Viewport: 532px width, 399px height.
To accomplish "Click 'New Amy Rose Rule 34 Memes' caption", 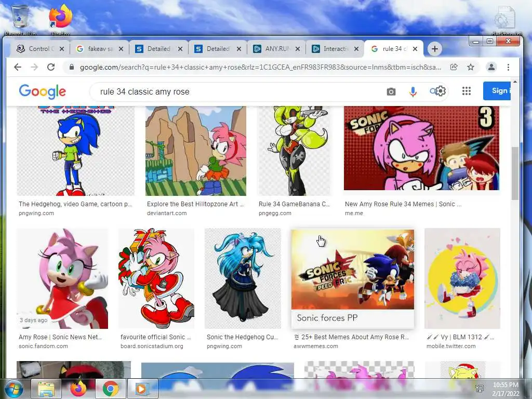I will pyautogui.click(x=403, y=204).
